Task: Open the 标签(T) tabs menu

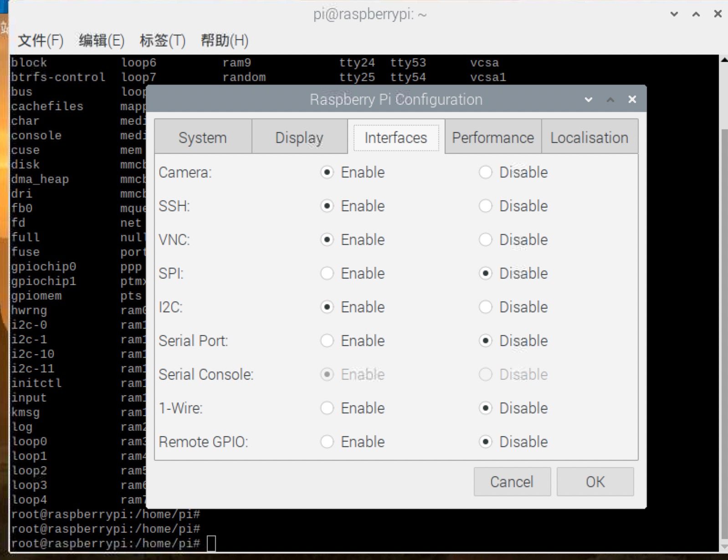Action: click(x=162, y=41)
